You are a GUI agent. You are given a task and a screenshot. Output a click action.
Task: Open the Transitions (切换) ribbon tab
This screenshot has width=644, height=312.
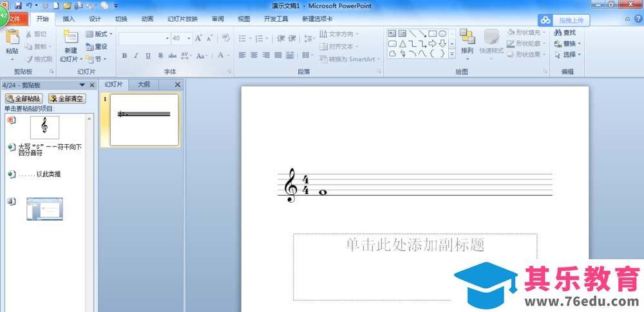click(x=121, y=19)
